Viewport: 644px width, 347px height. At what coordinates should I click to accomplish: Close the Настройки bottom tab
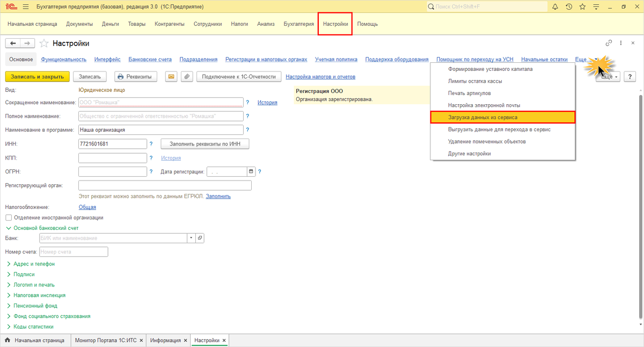(x=224, y=341)
